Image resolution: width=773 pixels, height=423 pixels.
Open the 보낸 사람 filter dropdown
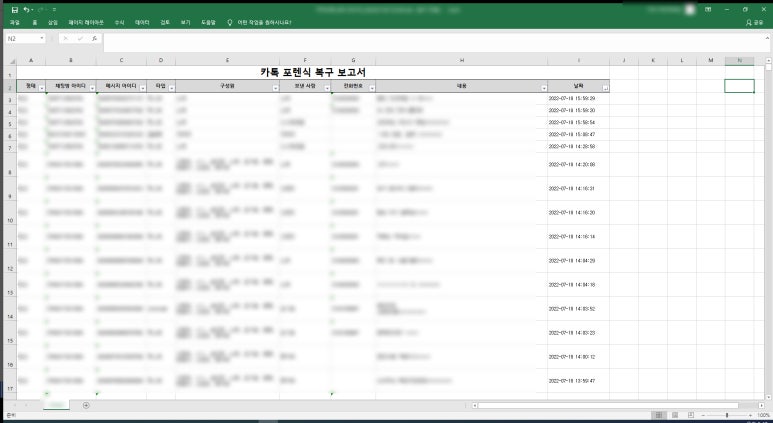326,88
